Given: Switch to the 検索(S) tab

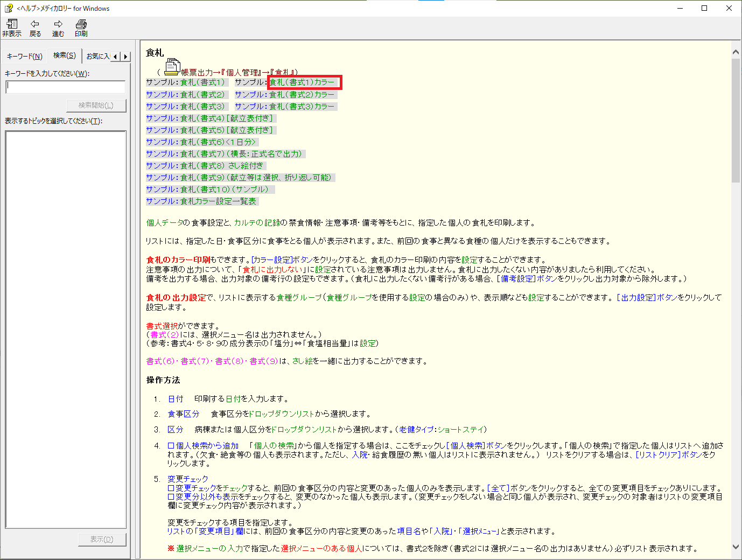Looking at the screenshot, I should [x=64, y=55].
